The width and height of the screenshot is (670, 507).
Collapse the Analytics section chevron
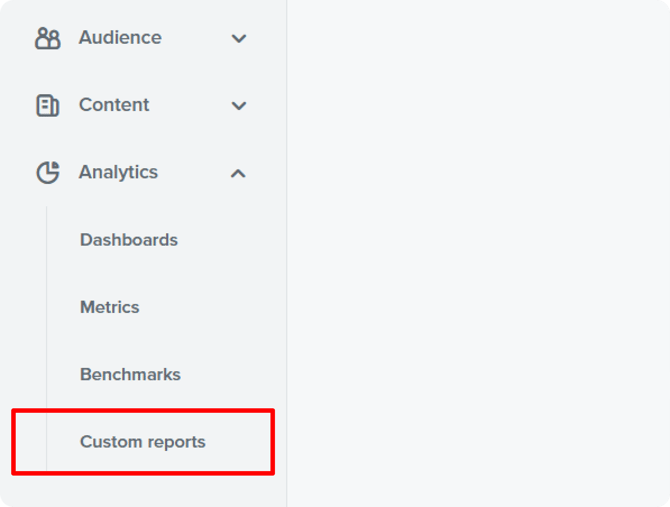click(x=238, y=173)
